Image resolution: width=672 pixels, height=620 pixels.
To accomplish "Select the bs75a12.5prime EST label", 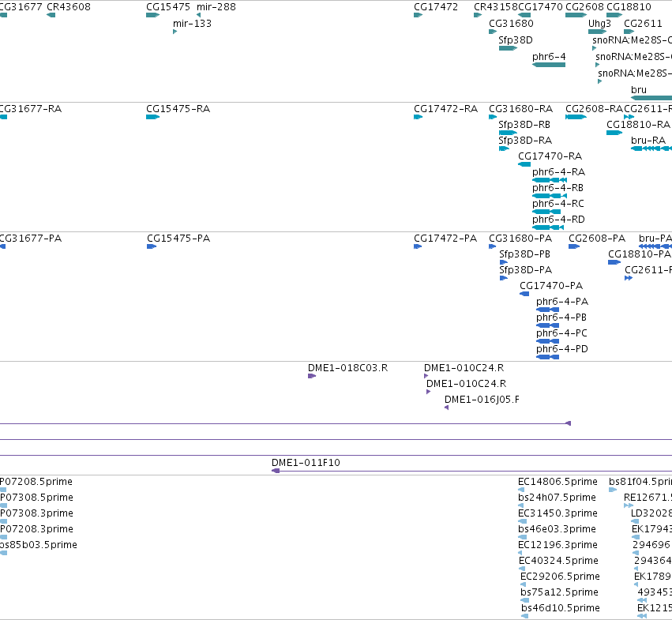I will 560,593.
